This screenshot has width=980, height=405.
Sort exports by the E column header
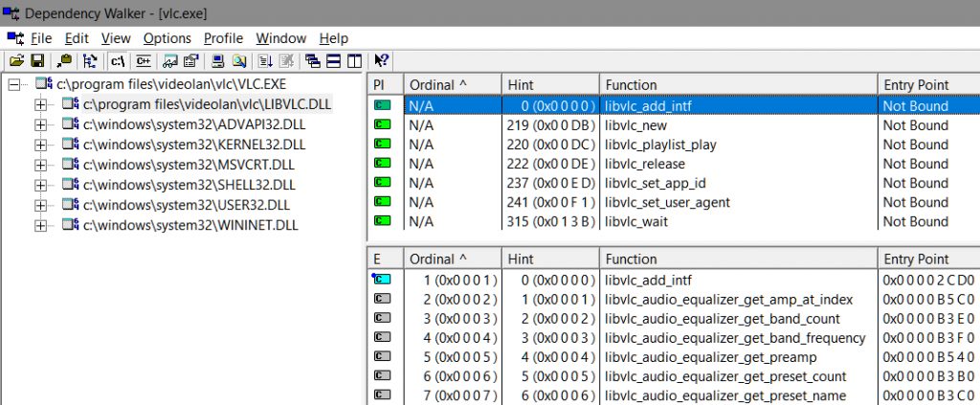tap(386, 259)
